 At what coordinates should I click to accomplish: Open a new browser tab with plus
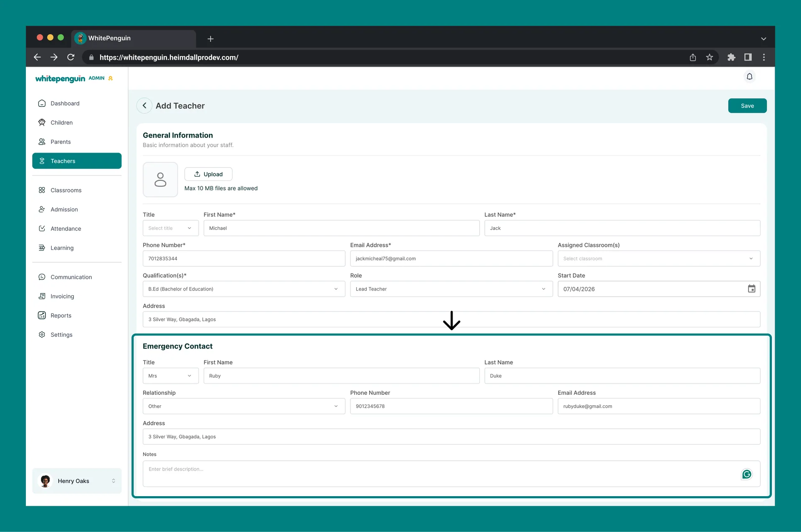tap(211, 39)
